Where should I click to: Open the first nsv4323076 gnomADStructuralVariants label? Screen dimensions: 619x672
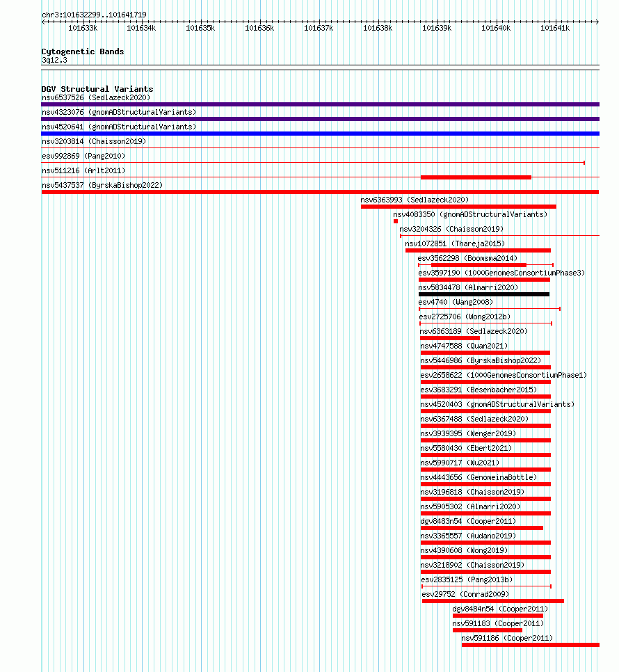coord(119,112)
